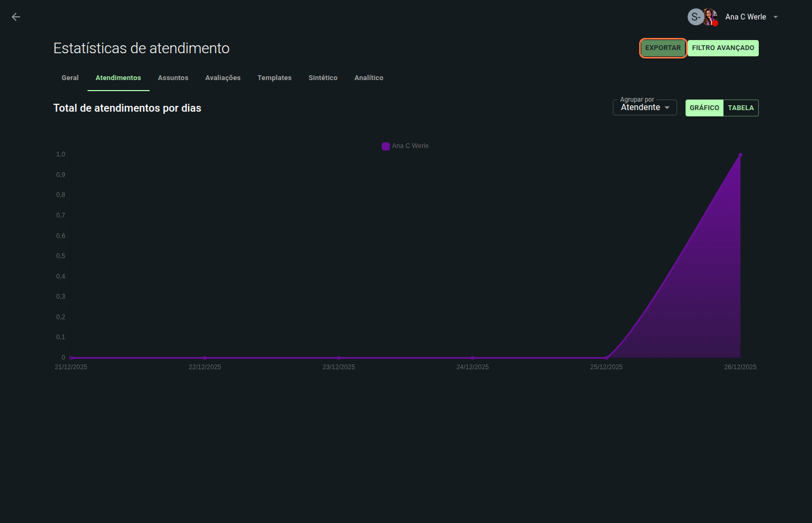Click Ana C Werle profile photo
812x523 pixels.
tap(710, 17)
